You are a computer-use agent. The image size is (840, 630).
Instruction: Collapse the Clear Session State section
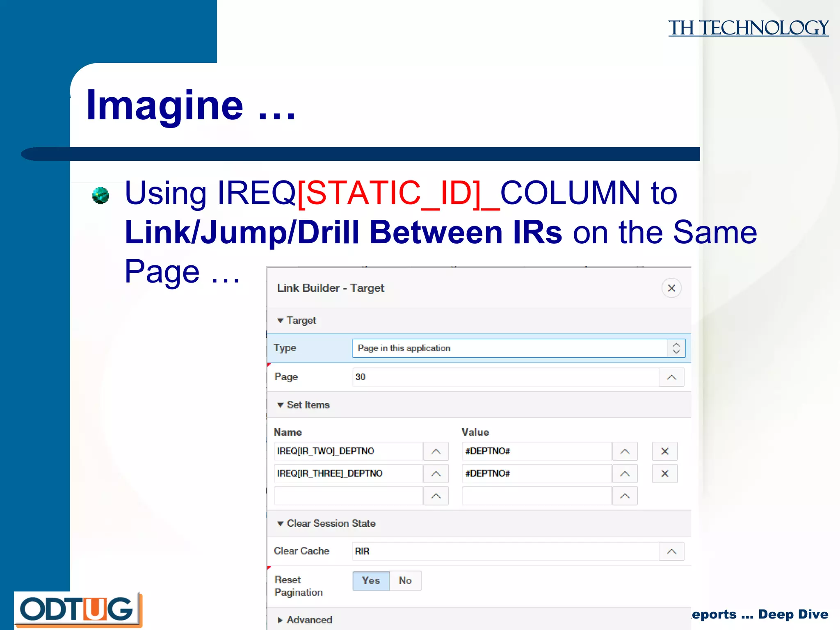click(280, 523)
